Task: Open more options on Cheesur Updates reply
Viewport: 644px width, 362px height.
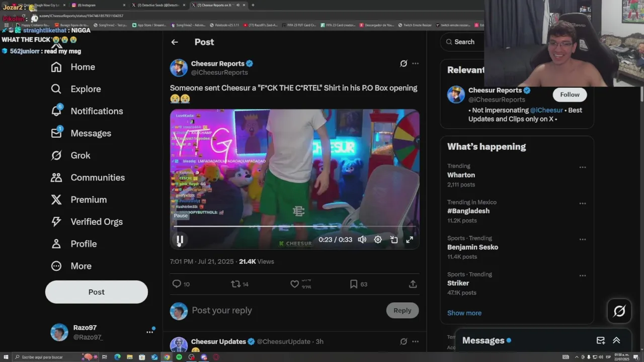Action: pos(415,341)
